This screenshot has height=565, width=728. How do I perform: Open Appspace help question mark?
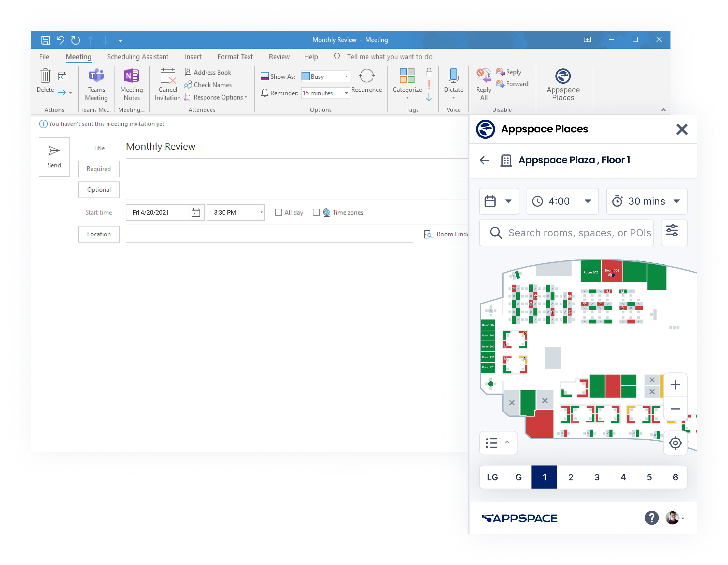pos(651,518)
